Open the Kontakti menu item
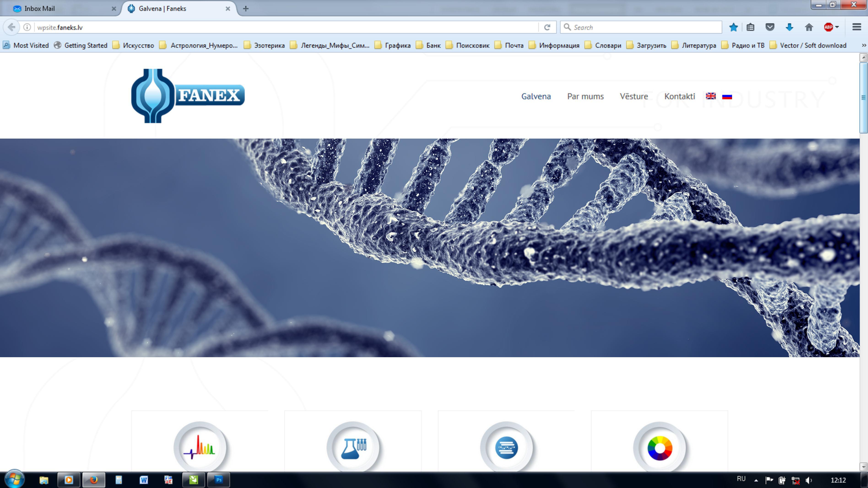868x488 pixels. pyautogui.click(x=679, y=96)
